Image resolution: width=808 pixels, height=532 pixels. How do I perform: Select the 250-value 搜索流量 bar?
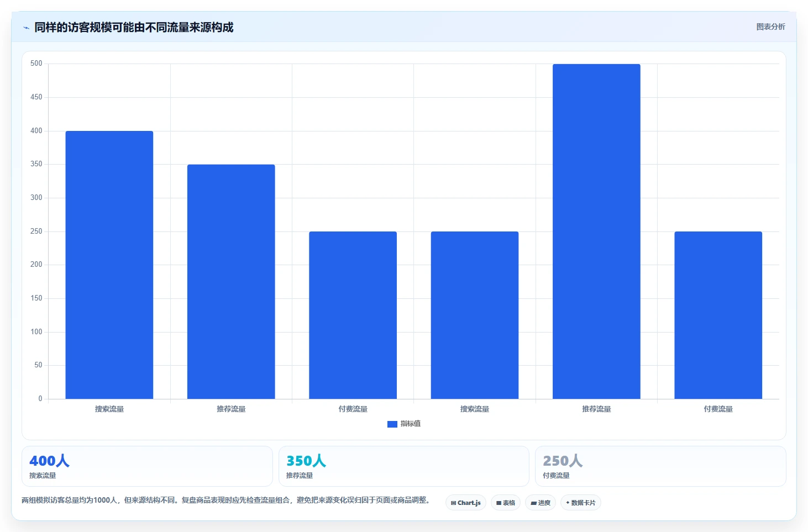[475, 315]
